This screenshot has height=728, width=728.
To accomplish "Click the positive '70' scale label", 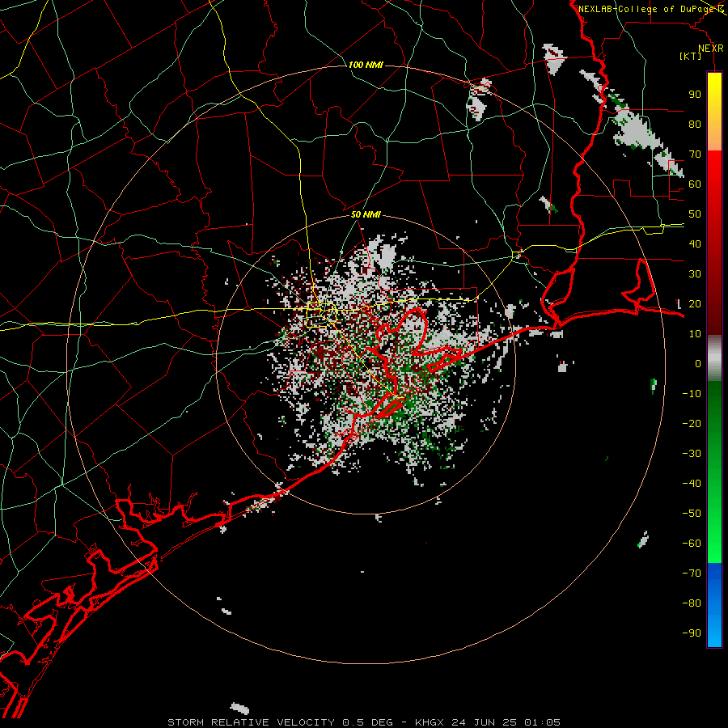I will (x=695, y=154).
